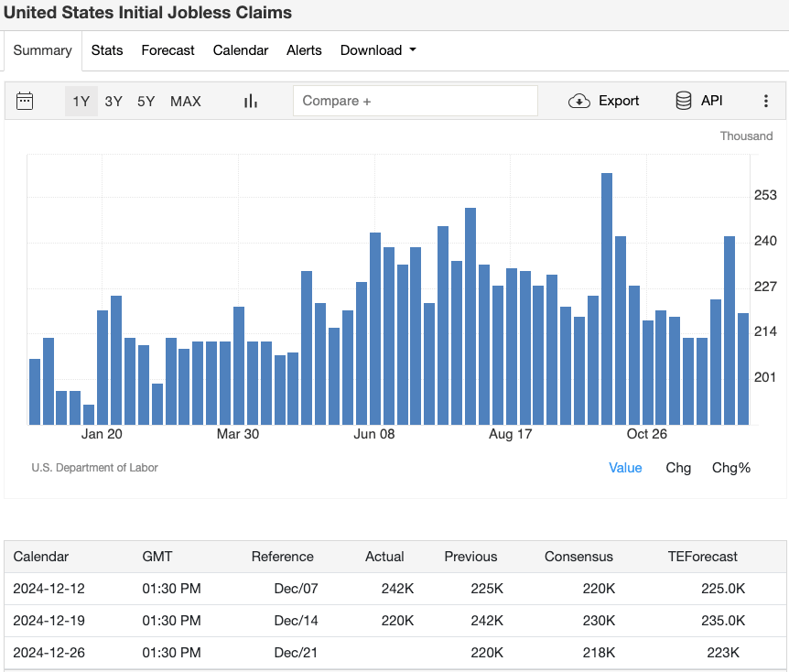Switch to the Forecast tab

click(168, 50)
